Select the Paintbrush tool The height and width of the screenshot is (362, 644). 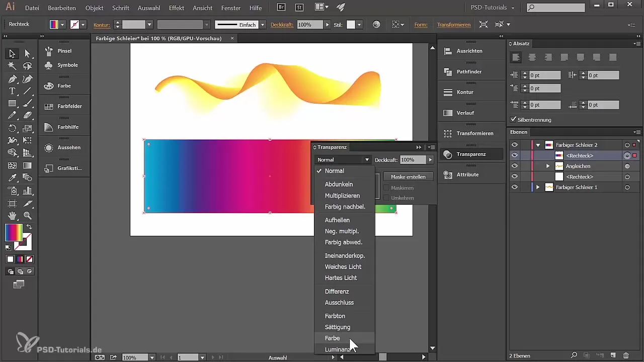coord(28,104)
